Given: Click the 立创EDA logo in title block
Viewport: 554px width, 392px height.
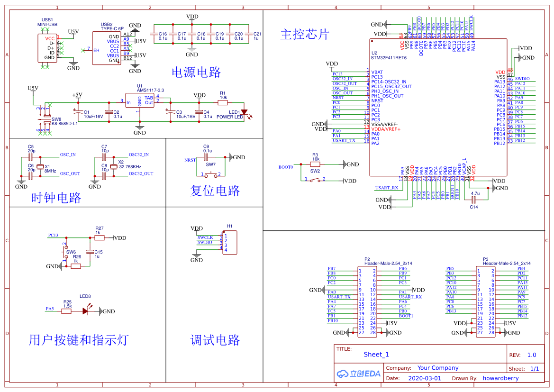Looking at the screenshot, I should 358,374.
